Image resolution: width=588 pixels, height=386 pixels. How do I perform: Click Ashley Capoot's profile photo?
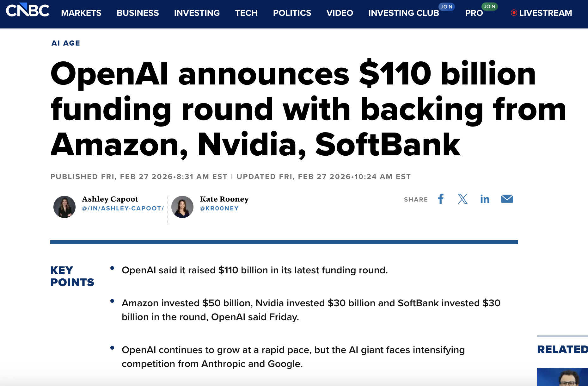(x=64, y=207)
